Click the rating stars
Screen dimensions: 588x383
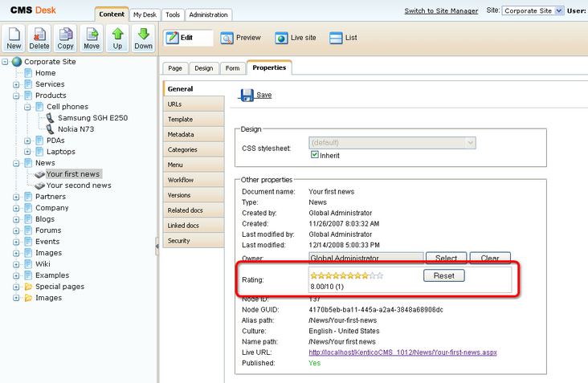tap(347, 276)
